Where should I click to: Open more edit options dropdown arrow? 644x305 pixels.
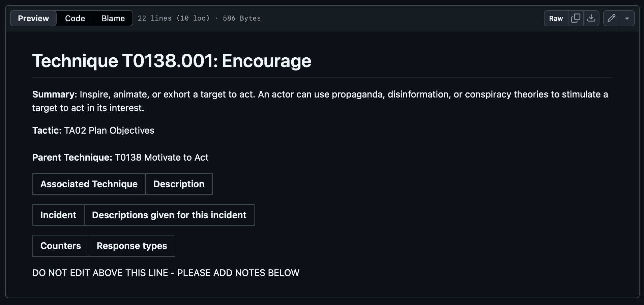point(627,18)
